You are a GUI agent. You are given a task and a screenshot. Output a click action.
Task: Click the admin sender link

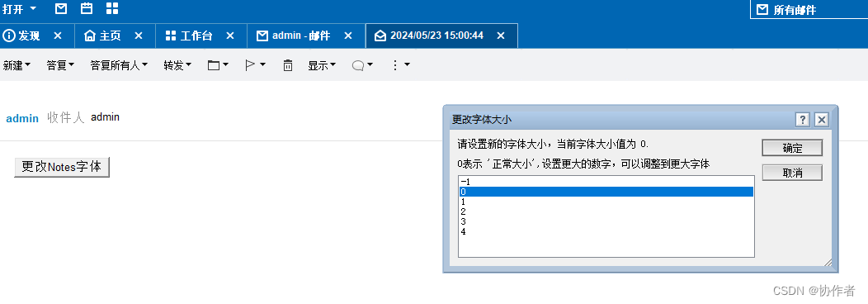(22, 118)
